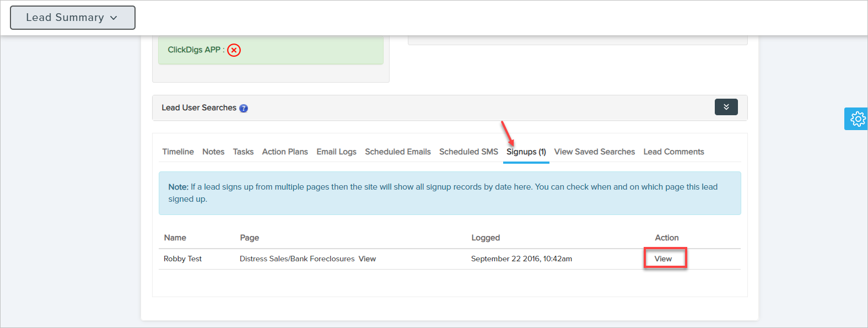Screen dimensions: 868x328
Task: Click the Lead User Searches help icon
Action: (244, 109)
